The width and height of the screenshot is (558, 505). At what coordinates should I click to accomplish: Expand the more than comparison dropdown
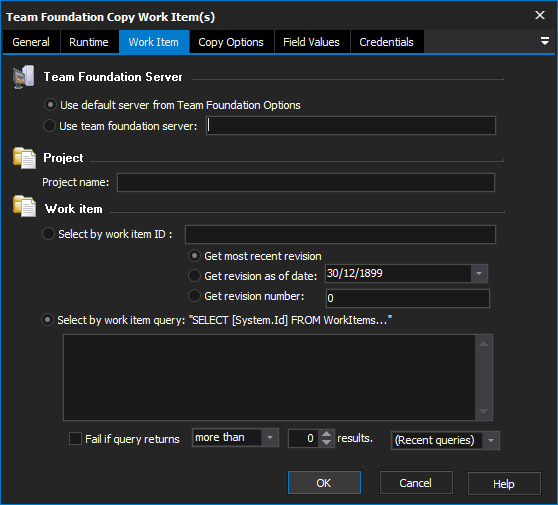point(269,437)
